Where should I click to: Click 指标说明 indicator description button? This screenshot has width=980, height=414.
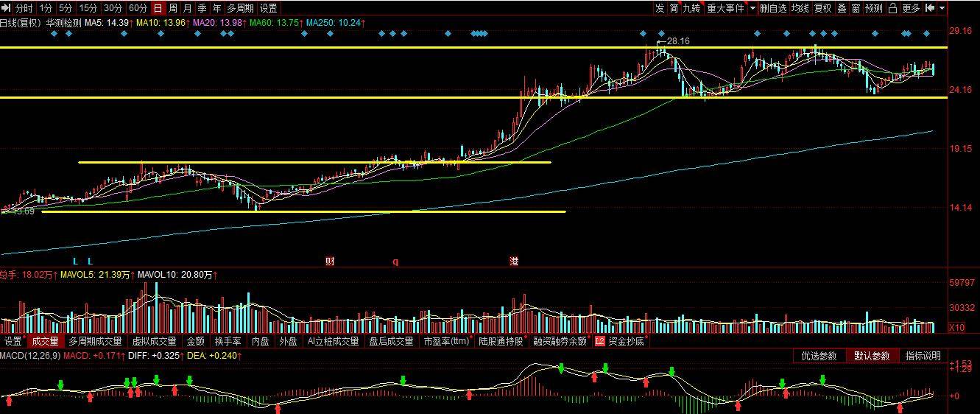[923, 356]
